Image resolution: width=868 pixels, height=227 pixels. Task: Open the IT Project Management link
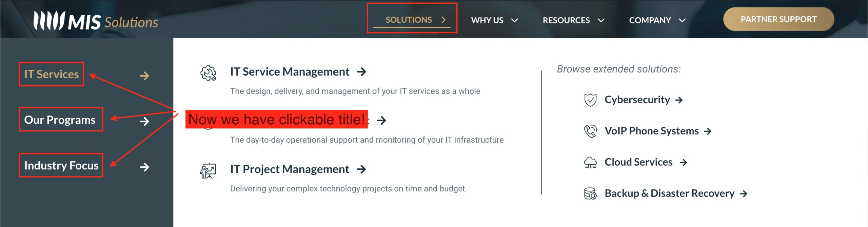pyautogui.click(x=290, y=169)
